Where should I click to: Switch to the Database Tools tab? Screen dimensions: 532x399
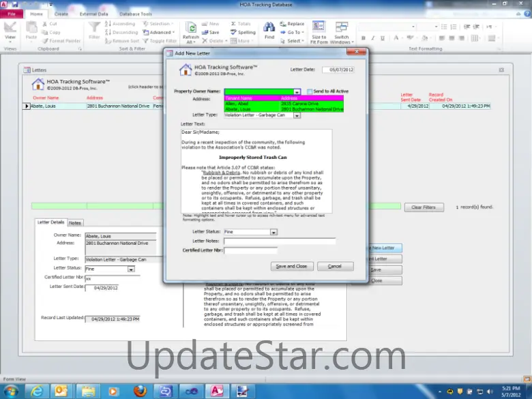(x=136, y=14)
